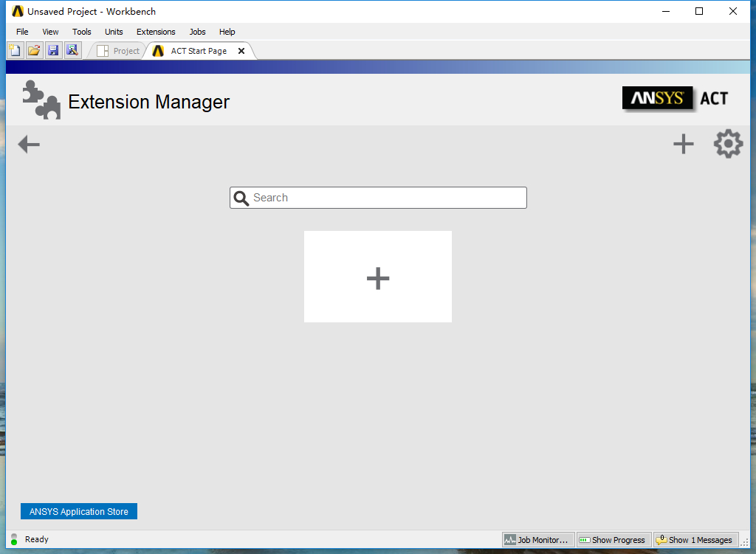Open the File menu
Viewport: 756px width, 554px height.
click(x=22, y=32)
